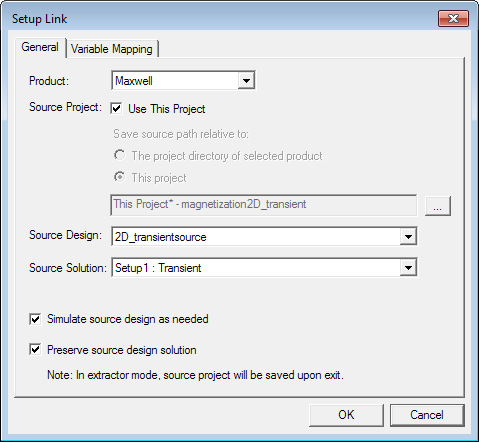This screenshot has height=442, width=479.
Task: Expand the Source Solution dropdown arrow
Action: (x=408, y=268)
